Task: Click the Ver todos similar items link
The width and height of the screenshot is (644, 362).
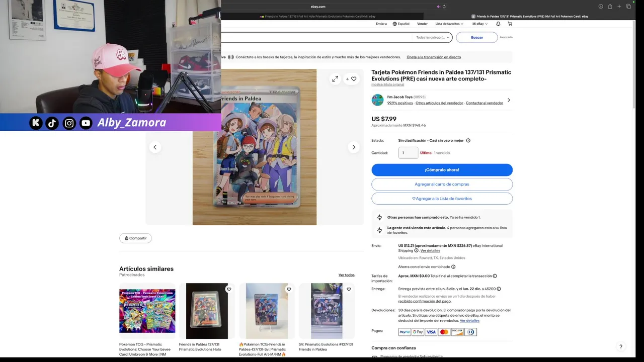Action: [x=346, y=275]
